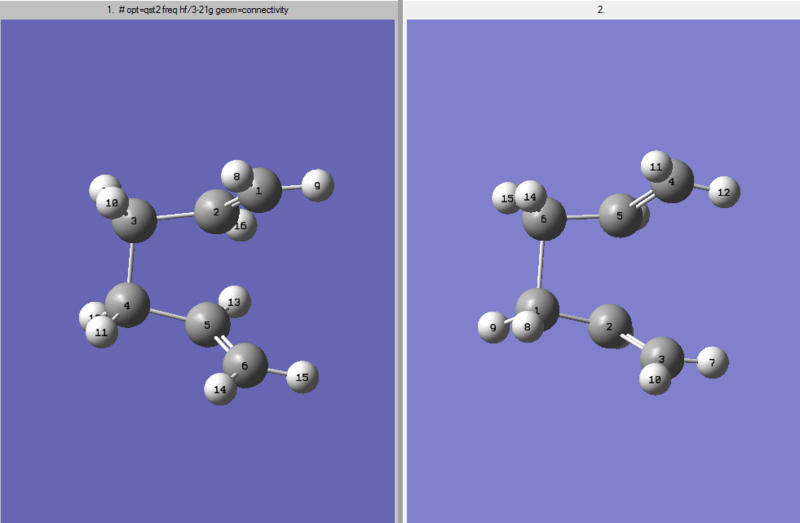This screenshot has height=523, width=800.
Task: Click the C3–C4 bond in view 1
Action: coord(131,263)
